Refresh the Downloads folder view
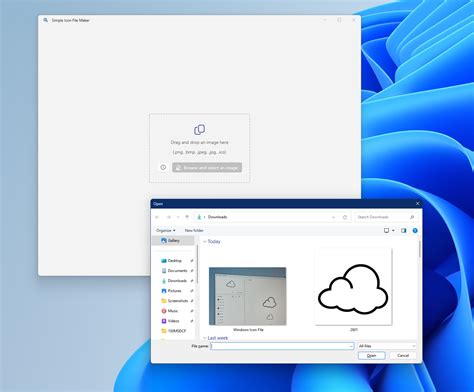Screen dimensions: 474x392 coord(345,217)
